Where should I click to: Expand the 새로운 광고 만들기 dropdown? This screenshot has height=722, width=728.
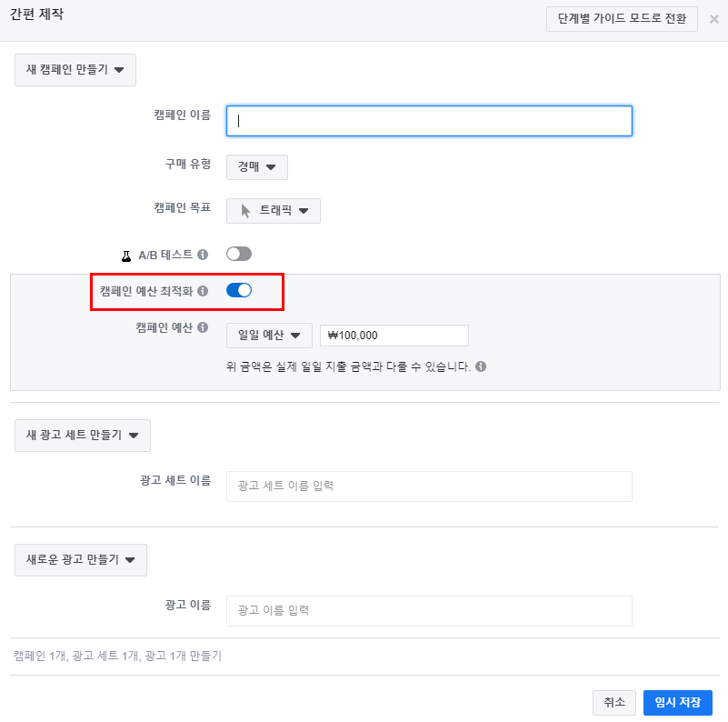(81, 560)
